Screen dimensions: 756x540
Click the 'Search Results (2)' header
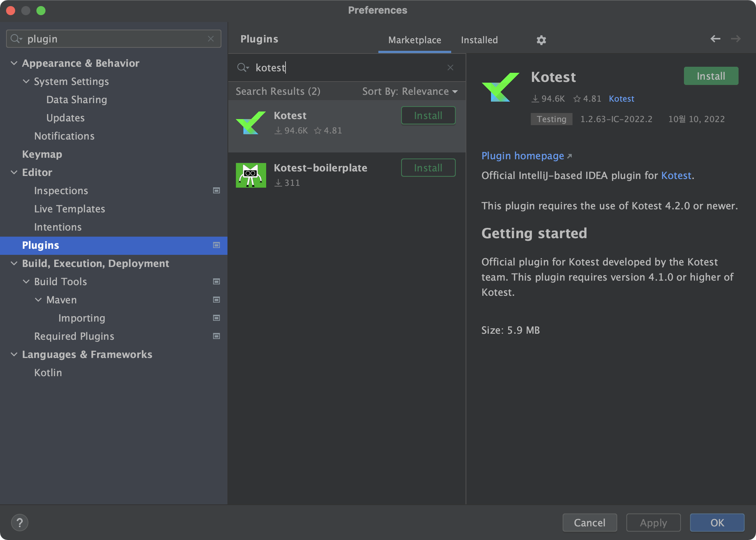pos(278,91)
